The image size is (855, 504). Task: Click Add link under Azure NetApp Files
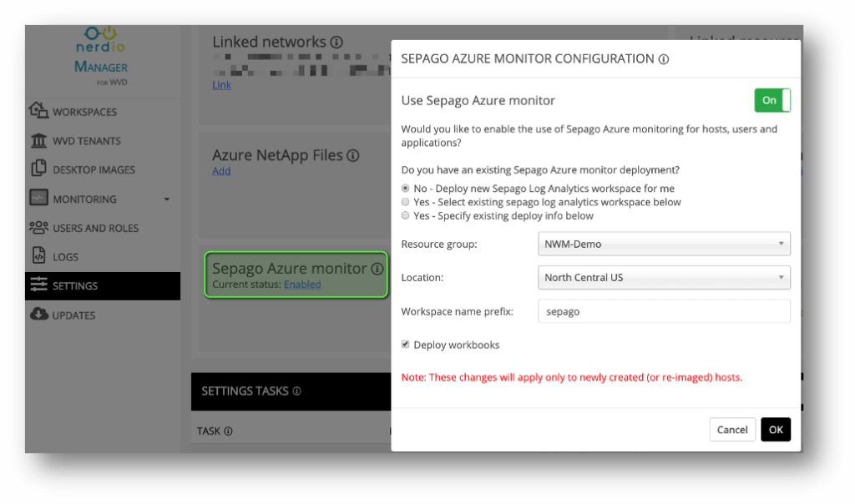point(220,171)
